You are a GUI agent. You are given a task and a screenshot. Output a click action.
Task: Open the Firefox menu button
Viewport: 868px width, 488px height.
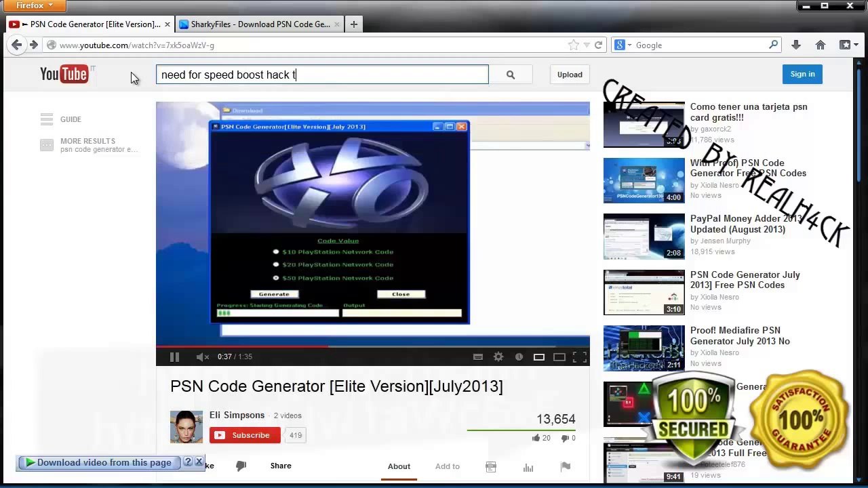point(33,5)
